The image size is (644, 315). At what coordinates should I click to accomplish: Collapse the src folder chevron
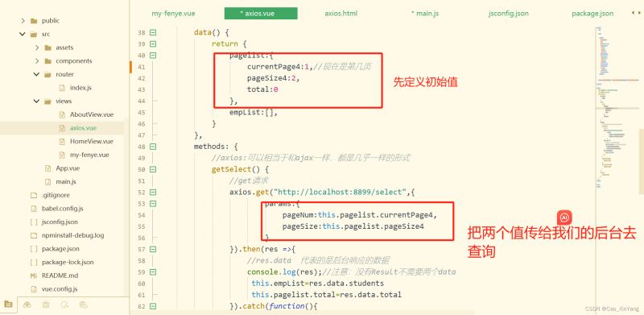[x=23, y=34]
